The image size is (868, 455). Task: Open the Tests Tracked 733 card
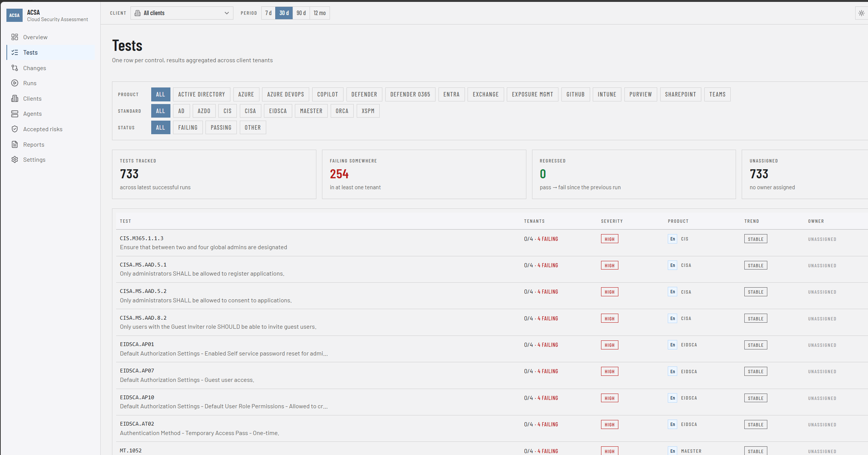click(x=214, y=174)
